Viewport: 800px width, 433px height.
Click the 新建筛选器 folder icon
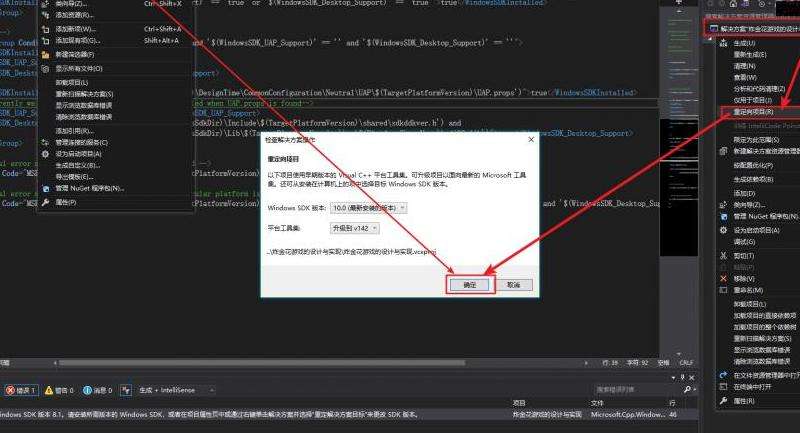point(44,54)
